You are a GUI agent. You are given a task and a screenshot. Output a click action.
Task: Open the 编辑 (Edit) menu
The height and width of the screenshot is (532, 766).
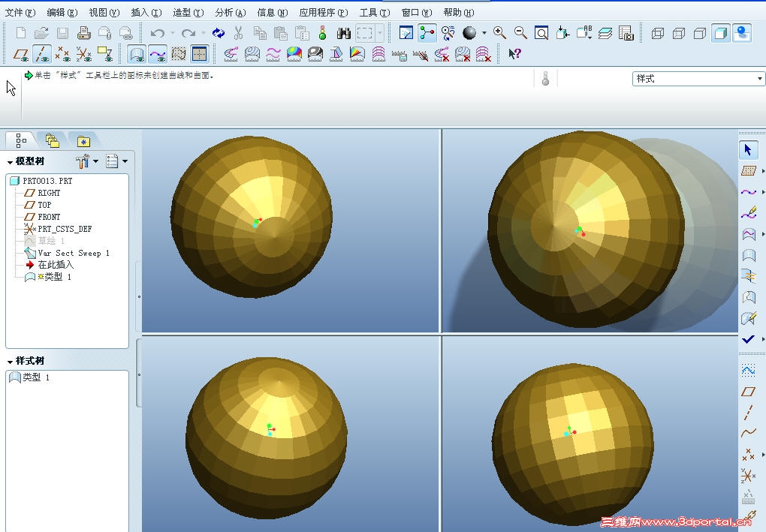point(62,12)
